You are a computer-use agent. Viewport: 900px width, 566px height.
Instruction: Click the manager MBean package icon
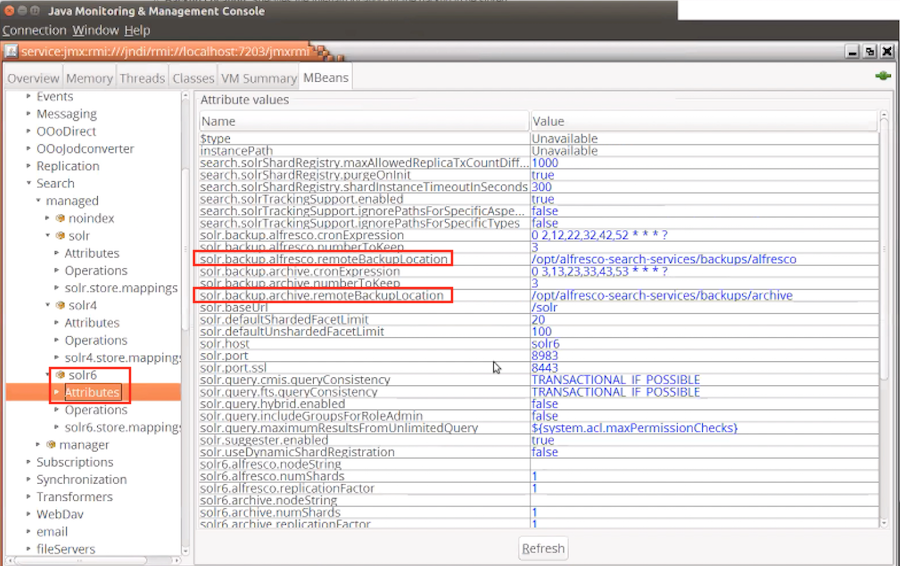click(x=50, y=445)
